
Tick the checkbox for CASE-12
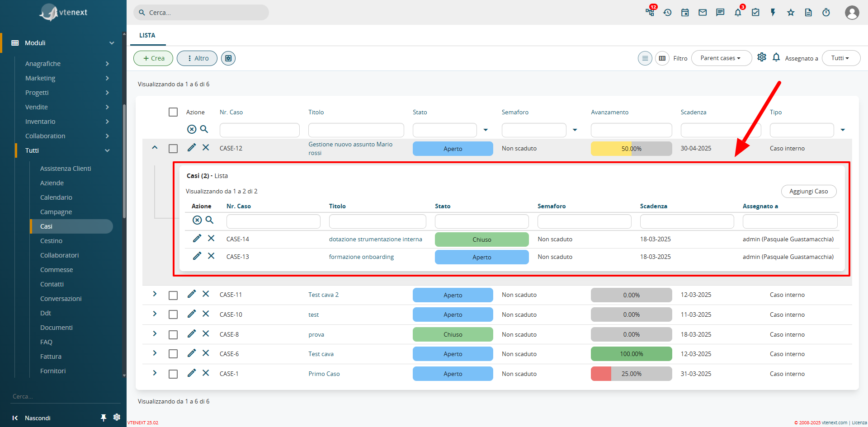click(x=173, y=149)
